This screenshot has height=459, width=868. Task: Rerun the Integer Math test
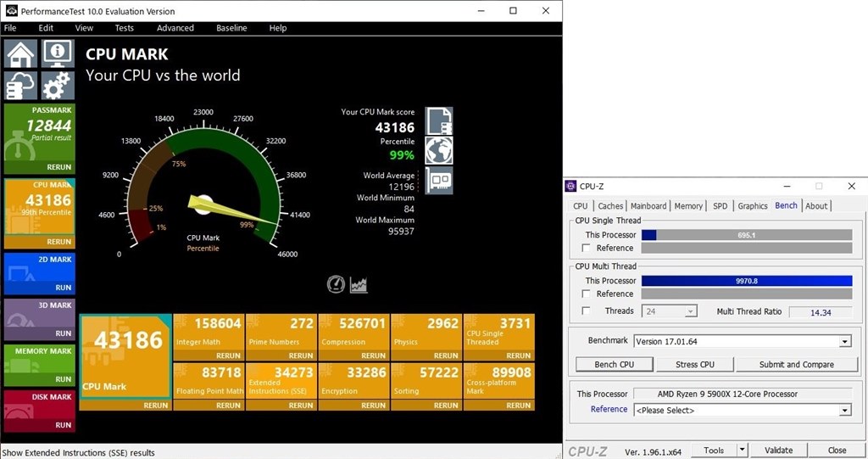click(x=228, y=355)
